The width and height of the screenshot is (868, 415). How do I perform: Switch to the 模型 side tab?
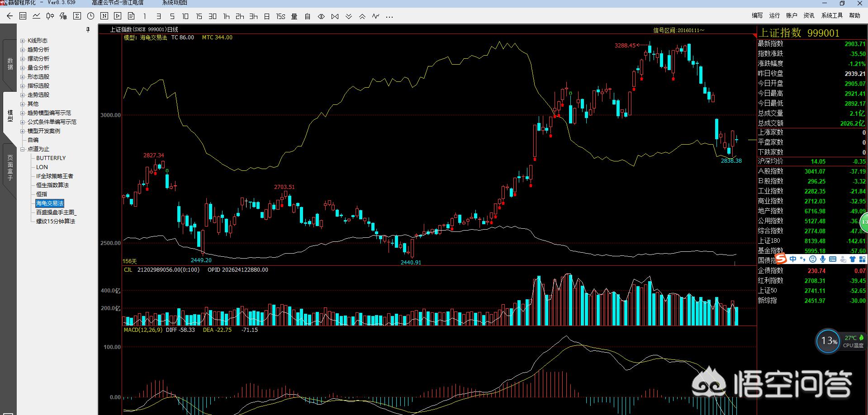[x=10, y=116]
